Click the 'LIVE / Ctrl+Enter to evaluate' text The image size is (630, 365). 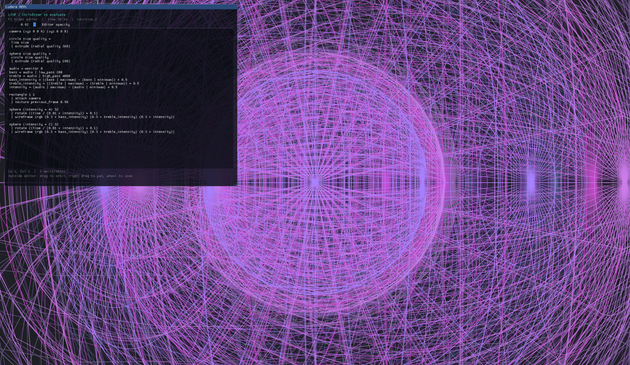pyautogui.click(x=37, y=15)
